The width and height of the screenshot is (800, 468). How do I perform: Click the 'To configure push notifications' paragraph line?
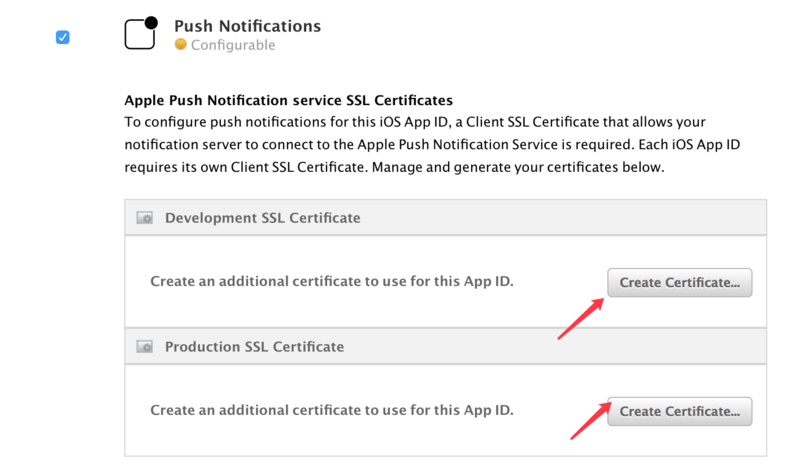pyautogui.click(x=415, y=122)
